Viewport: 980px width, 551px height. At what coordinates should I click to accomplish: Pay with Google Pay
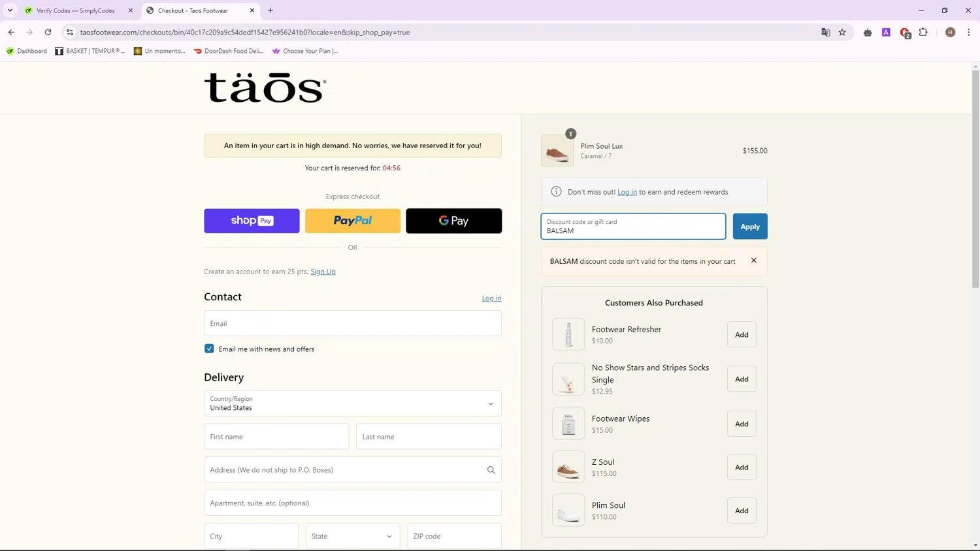click(x=454, y=221)
